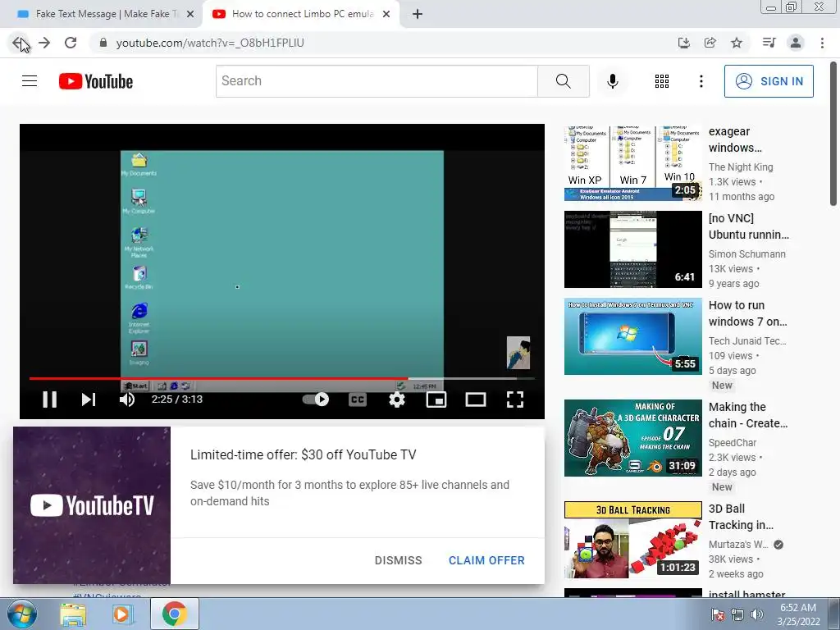Switch to Fake Text Message tab
Screen dimensions: 840x630
(99, 14)
